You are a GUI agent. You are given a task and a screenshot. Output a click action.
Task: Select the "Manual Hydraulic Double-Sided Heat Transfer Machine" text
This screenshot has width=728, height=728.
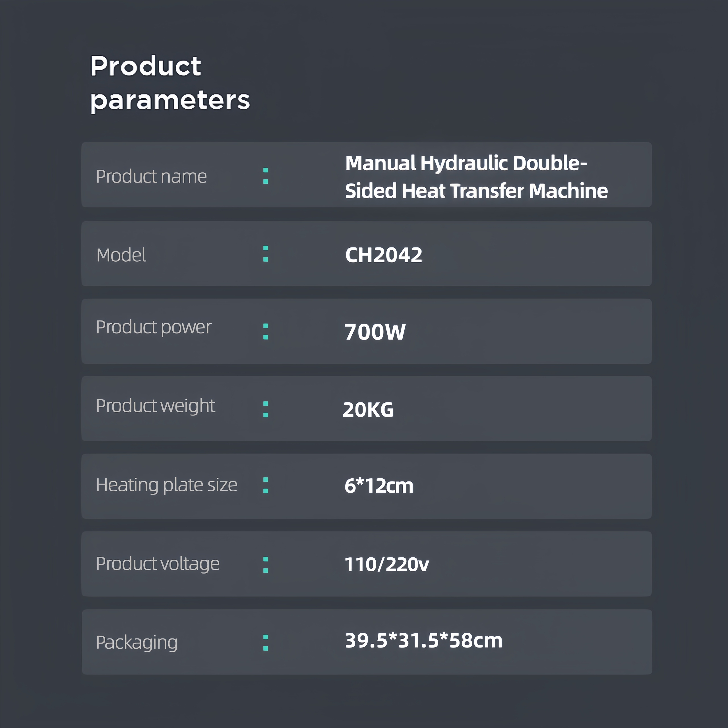(476, 177)
